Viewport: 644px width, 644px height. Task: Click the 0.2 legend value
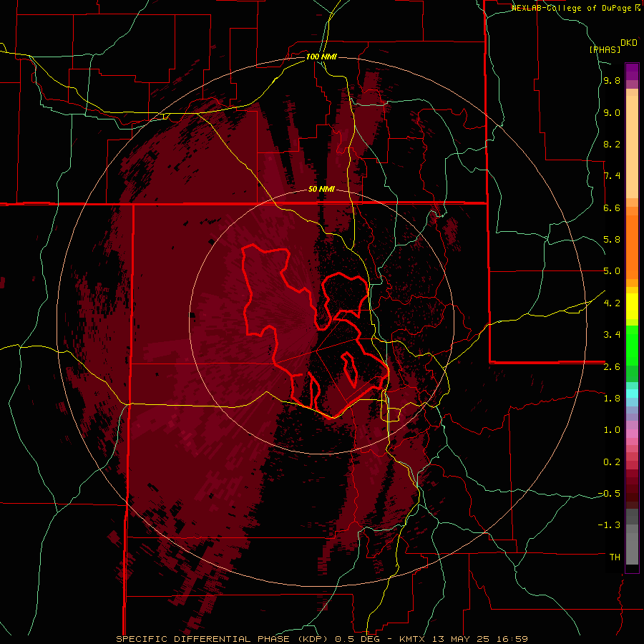point(612,462)
